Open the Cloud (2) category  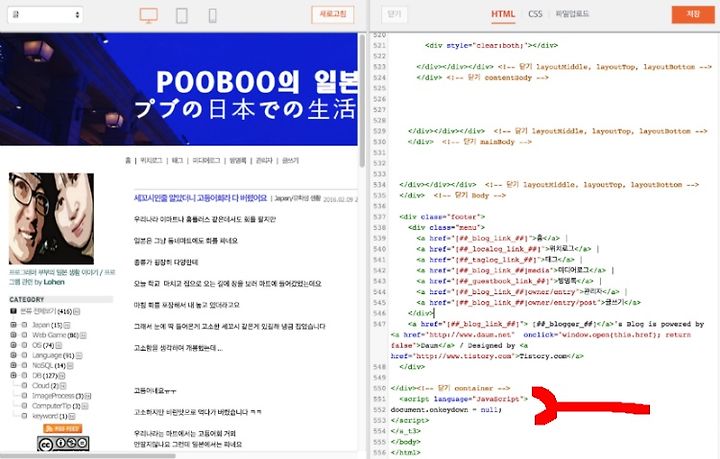tap(45, 386)
